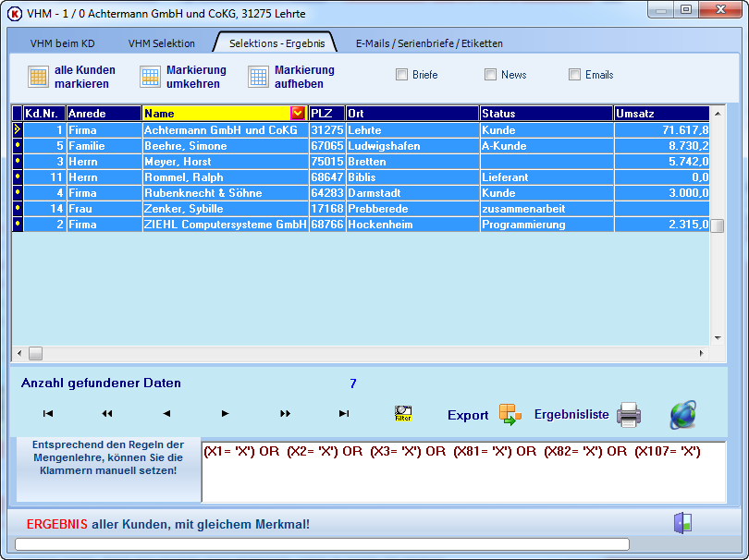This screenshot has width=749, height=560.
Task: Jump to the last record button
Action: (x=343, y=413)
